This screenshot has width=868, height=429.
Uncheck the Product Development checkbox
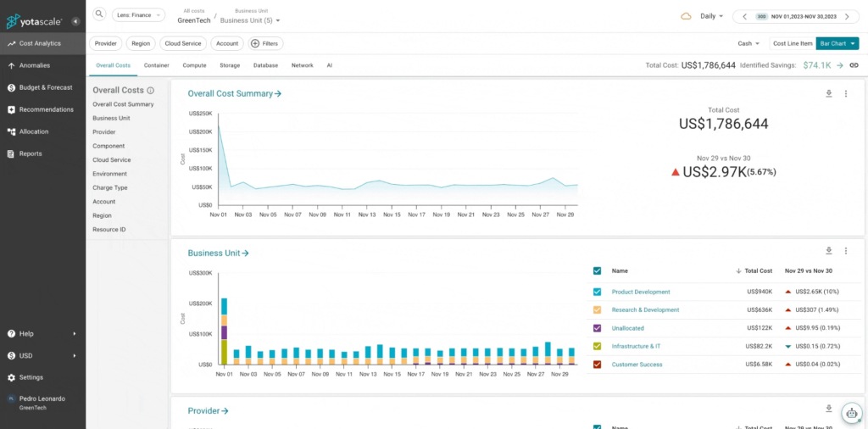[x=597, y=292]
